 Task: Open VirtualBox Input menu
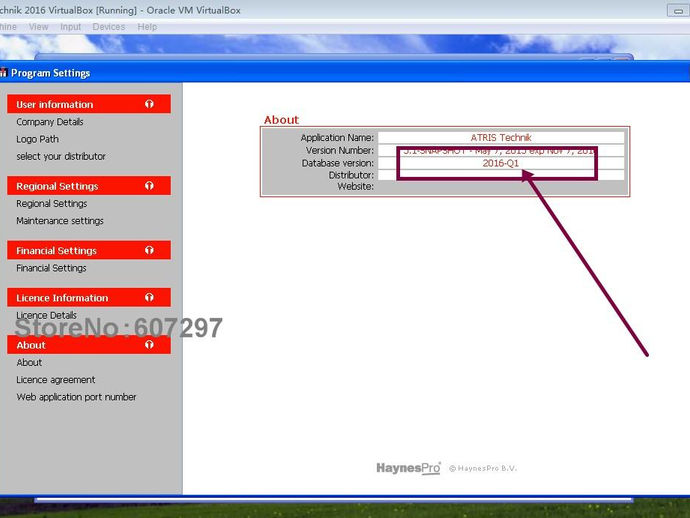pos(70,27)
